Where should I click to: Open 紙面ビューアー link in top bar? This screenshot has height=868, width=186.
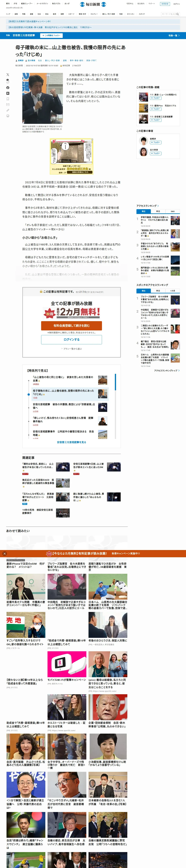pyautogui.click(x=27, y=4)
